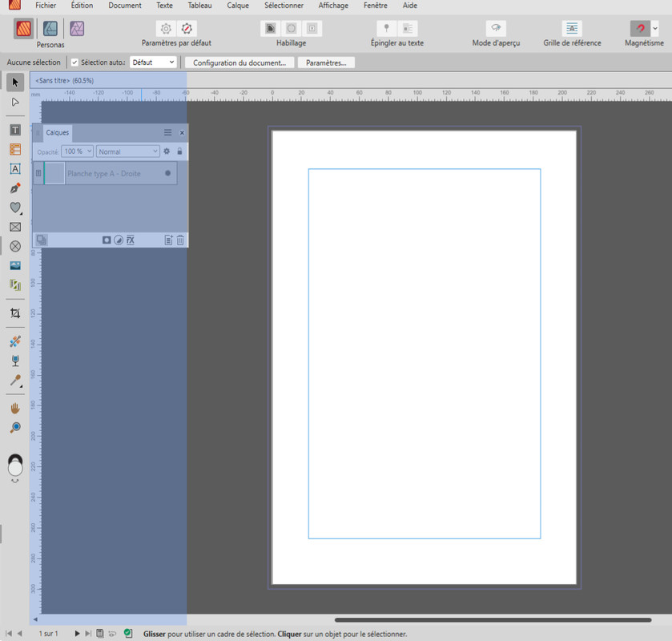Open the Calque menu
This screenshot has height=641, width=672.
click(x=238, y=6)
